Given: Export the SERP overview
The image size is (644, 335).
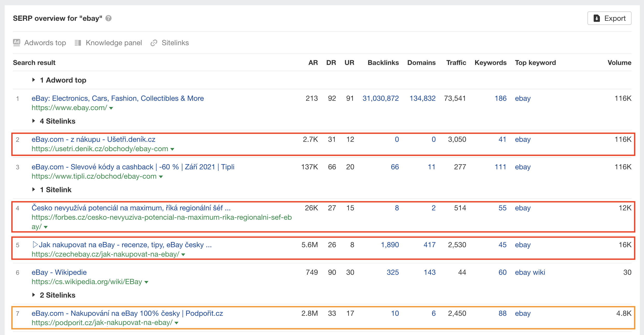Looking at the screenshot, I should pos(609,18).
